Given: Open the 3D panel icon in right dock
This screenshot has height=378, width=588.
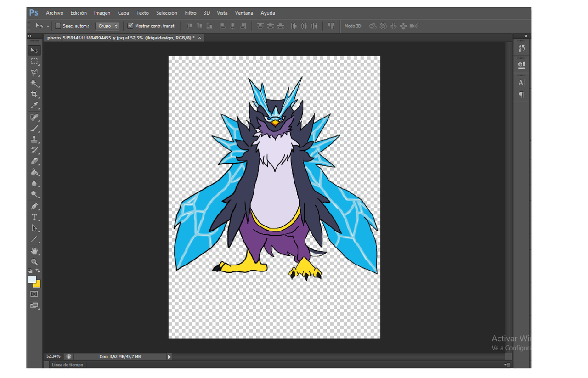Looking at the screenshot, I should 521,65.
